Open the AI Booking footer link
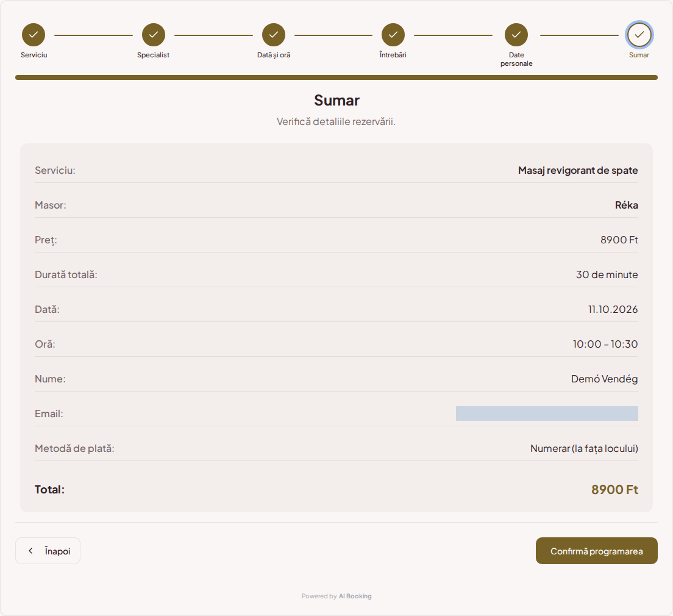Image resolution: width=673 pixels, height=616 pixels. click(355, 596)
